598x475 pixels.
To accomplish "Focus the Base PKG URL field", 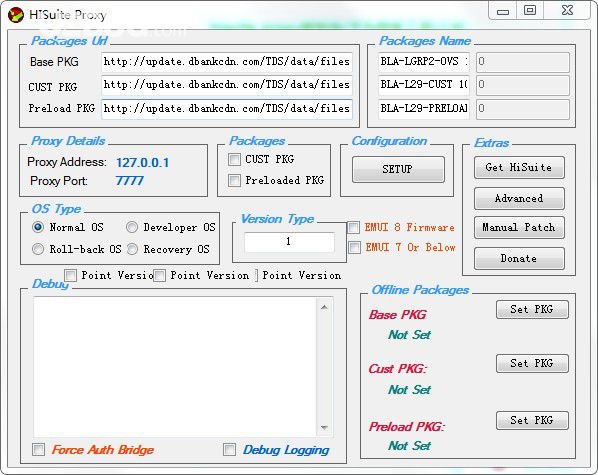I will click(x=227, y=62).
